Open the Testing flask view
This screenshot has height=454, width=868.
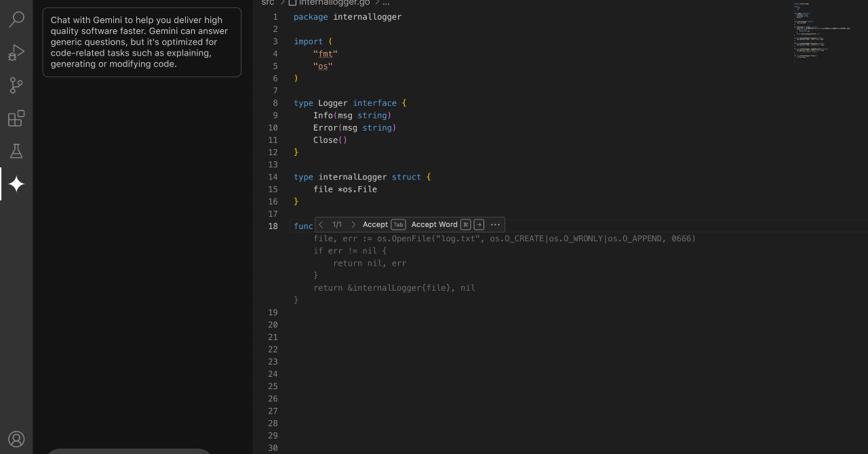[x=16, y=151]
